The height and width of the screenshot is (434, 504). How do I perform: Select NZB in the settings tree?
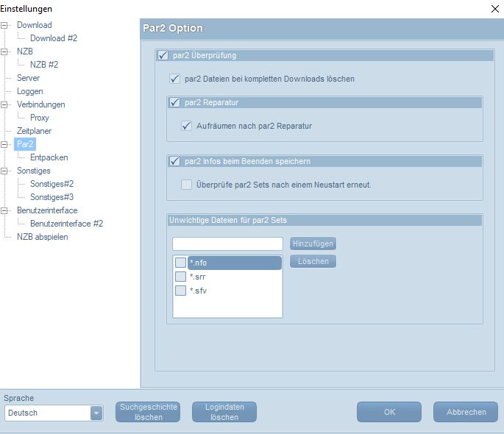[x=25, y=51]
